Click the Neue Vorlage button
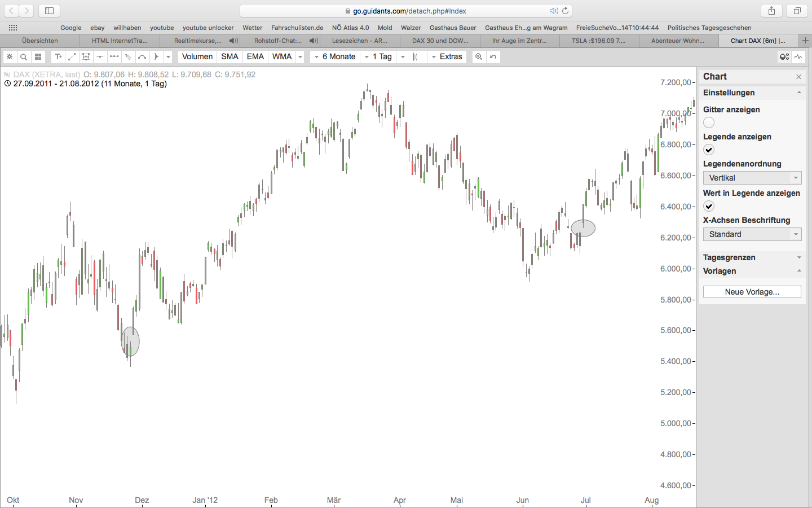 coord(752,292)
